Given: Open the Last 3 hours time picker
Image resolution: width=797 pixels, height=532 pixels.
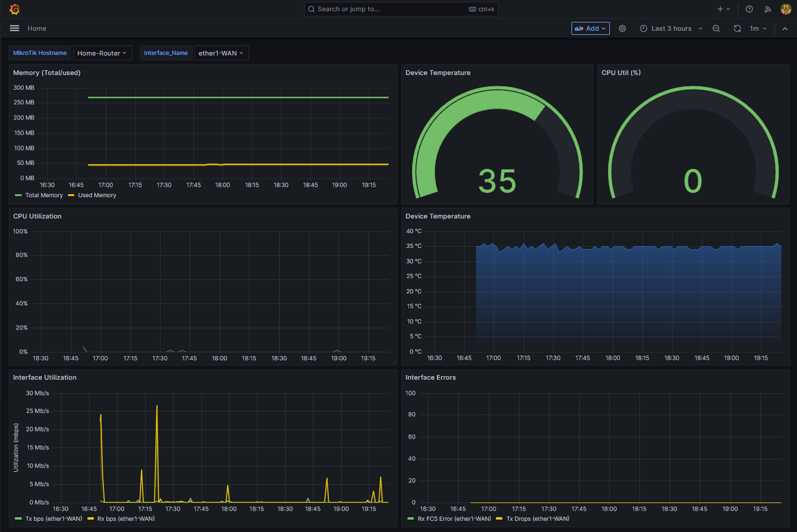Looking at the screenshot, I should pos(671,28).
